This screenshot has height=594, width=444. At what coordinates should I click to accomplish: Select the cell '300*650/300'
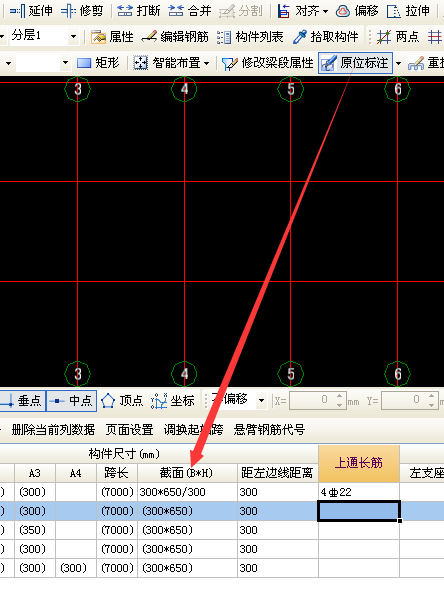coord(187,492)
